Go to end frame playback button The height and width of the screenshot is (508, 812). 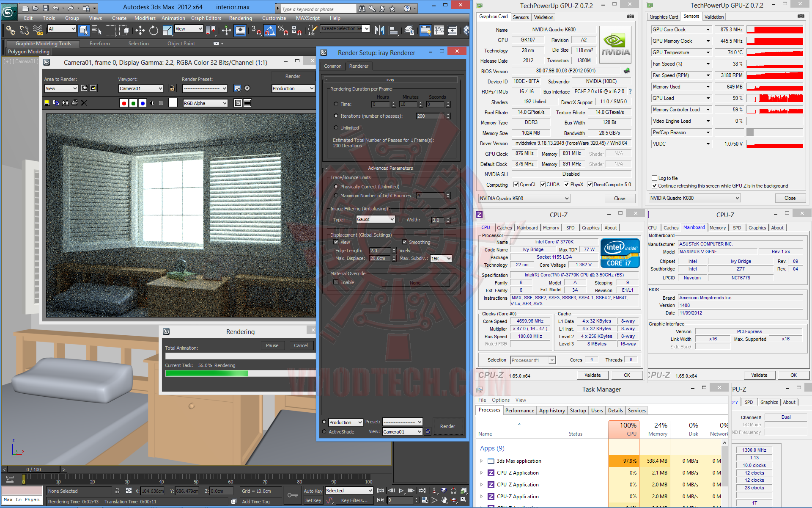coord(422,491)
